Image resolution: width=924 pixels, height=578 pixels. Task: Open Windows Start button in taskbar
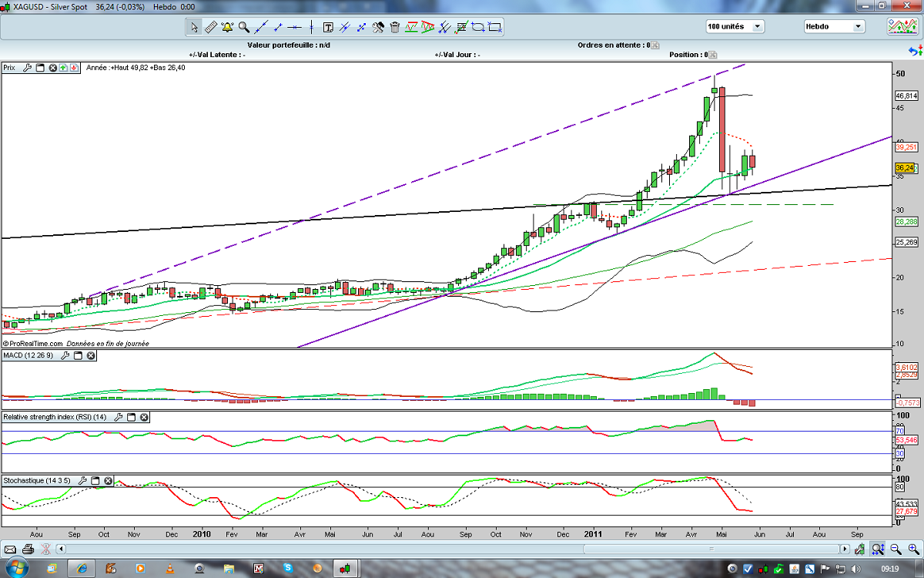coord(17,568)
